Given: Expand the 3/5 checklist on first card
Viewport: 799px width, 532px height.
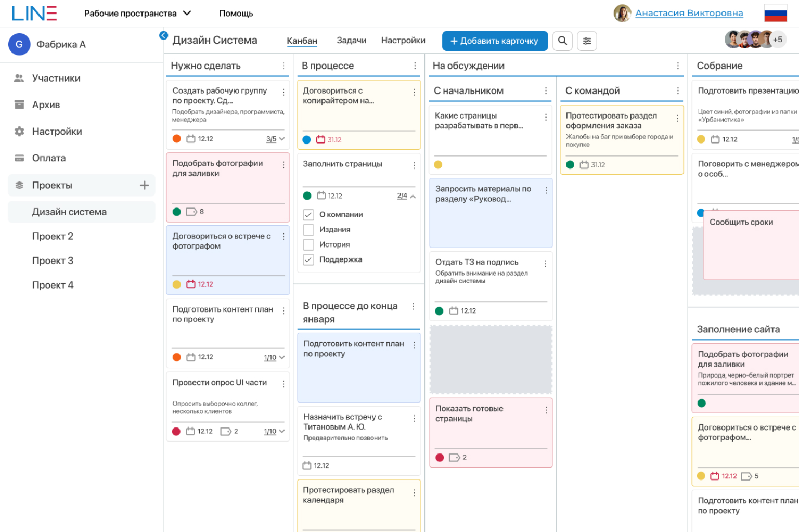Looking at the screenshot, I should [275, 139].
